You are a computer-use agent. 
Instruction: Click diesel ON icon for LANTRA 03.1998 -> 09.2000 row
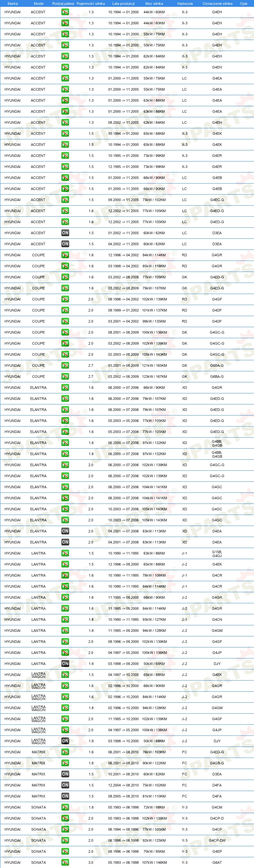(x=65, y=664)
